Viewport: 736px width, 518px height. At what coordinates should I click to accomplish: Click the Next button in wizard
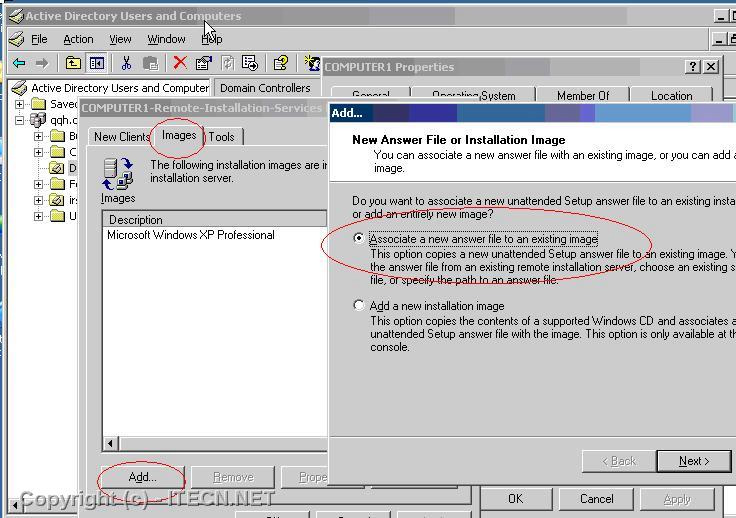(x=693, y=461)
